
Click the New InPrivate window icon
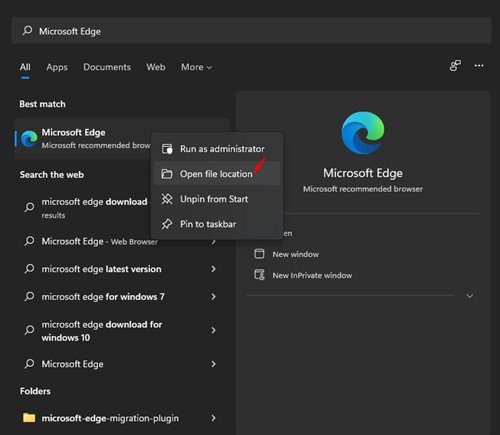(x=259, y=275)
